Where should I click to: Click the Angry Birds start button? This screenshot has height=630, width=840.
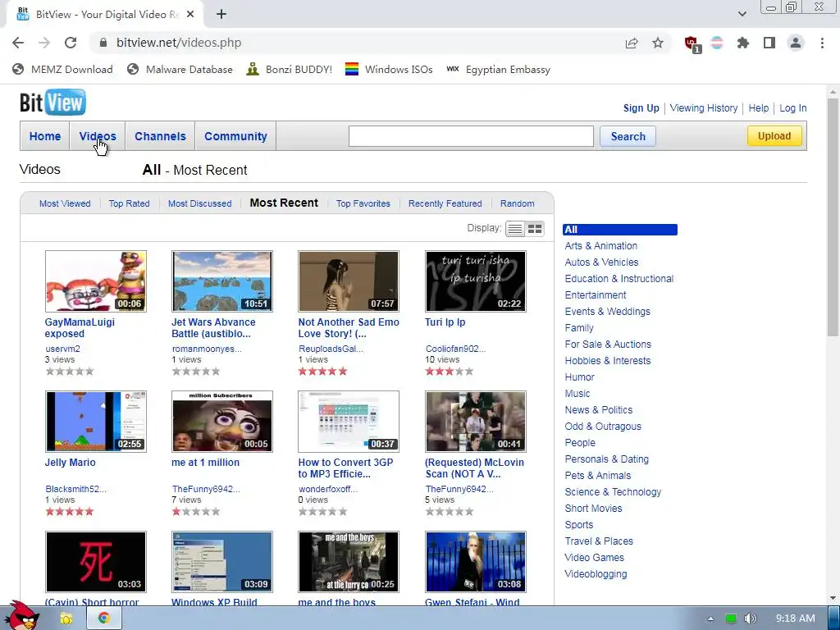pyautogui.click(x=21, y=616)
